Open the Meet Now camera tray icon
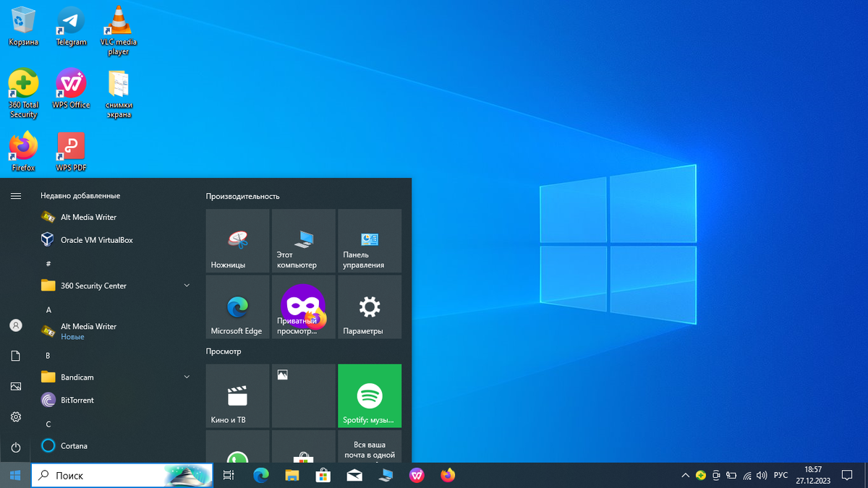This screenshot has height=488, width=868. (x=716, y=475)
